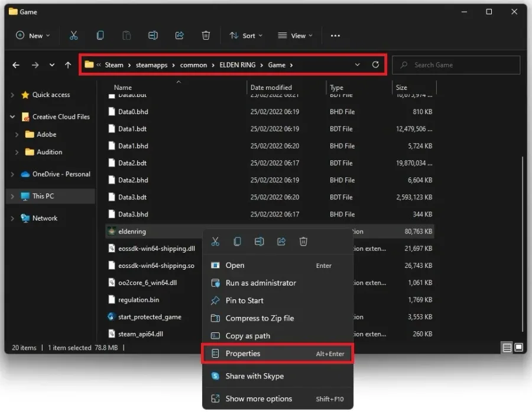
Task: Collapse the Creative Cloud Files node
Action: 12,117
